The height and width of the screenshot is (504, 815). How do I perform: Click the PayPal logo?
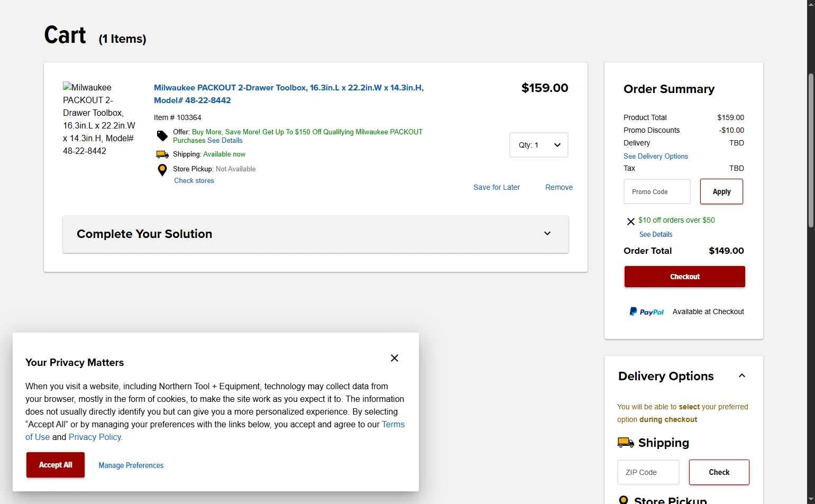click(646, 311)
